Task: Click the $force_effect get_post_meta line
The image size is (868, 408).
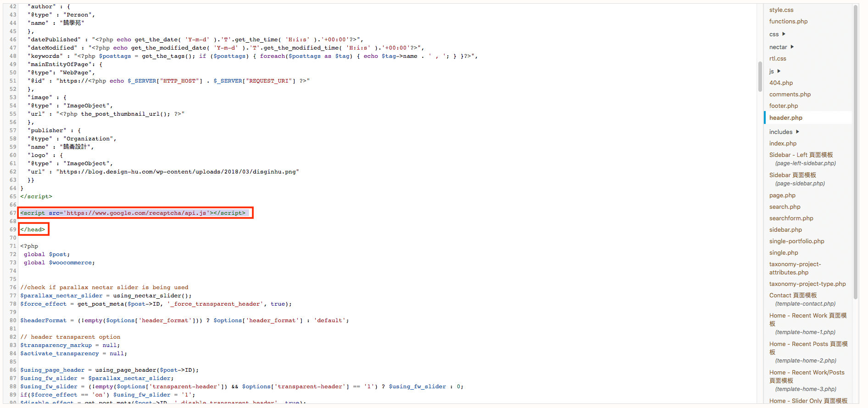Action: tap(156, 304)
